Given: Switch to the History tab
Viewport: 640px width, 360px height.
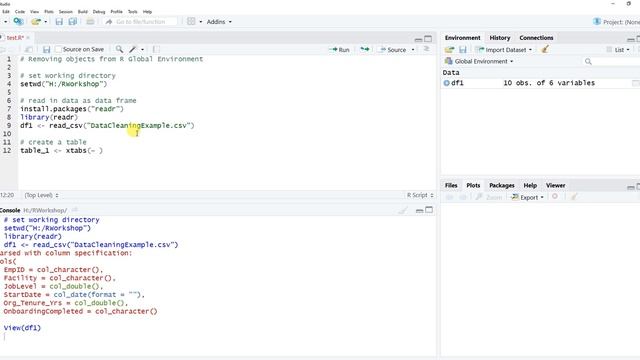Looking at the screenshot, I should [x=500, y=38].
